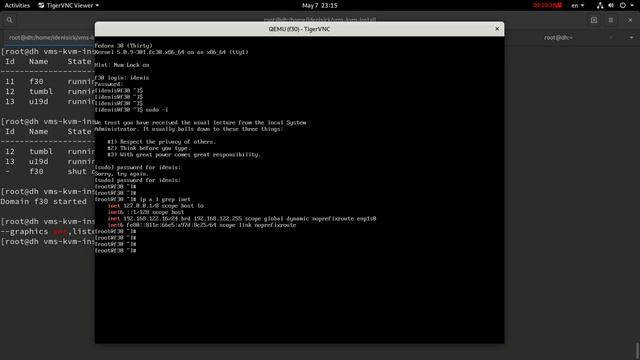Click the red screen recording timer indicator
640x360 pixels.
[x=547, y=5]
